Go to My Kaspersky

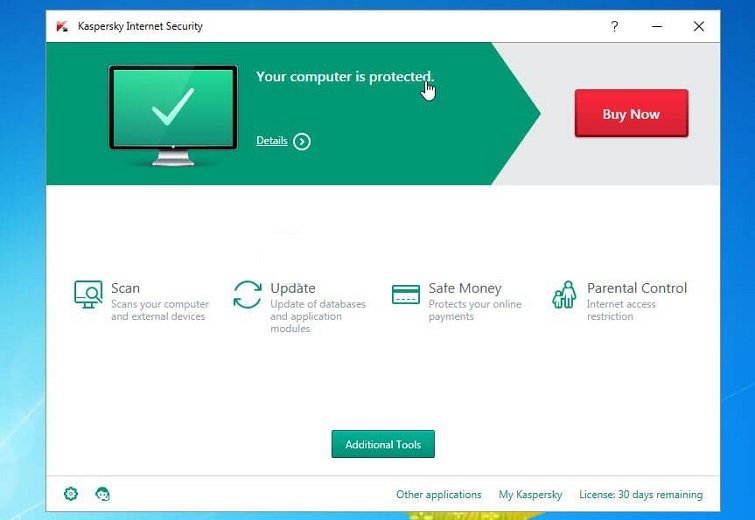(x=530, y=494)
